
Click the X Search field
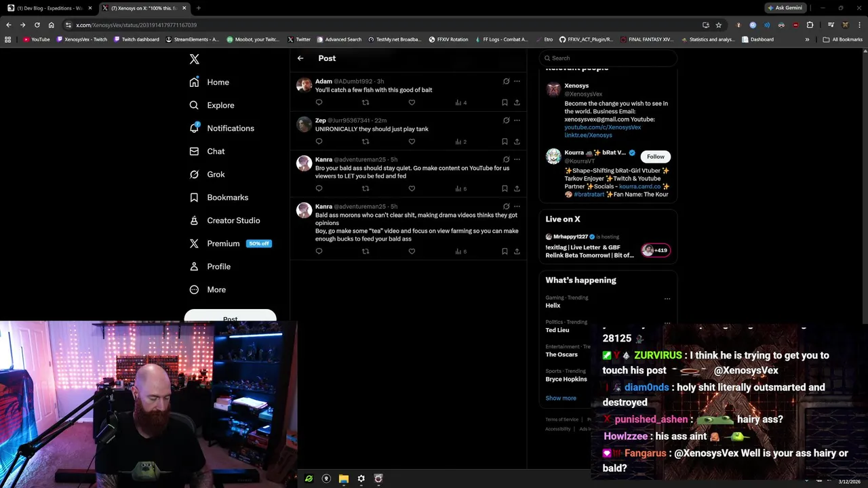[x=608, y=58]
